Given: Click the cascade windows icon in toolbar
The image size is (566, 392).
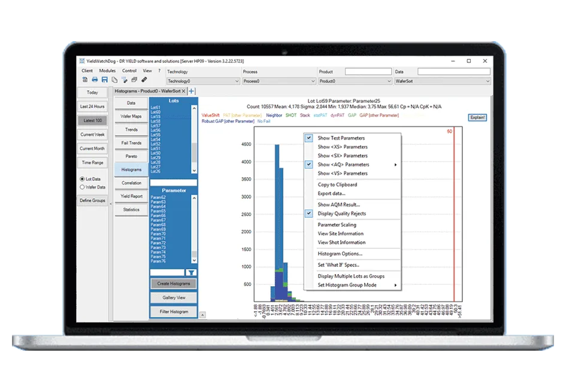Looking at the screenshot, I should 134,80.
